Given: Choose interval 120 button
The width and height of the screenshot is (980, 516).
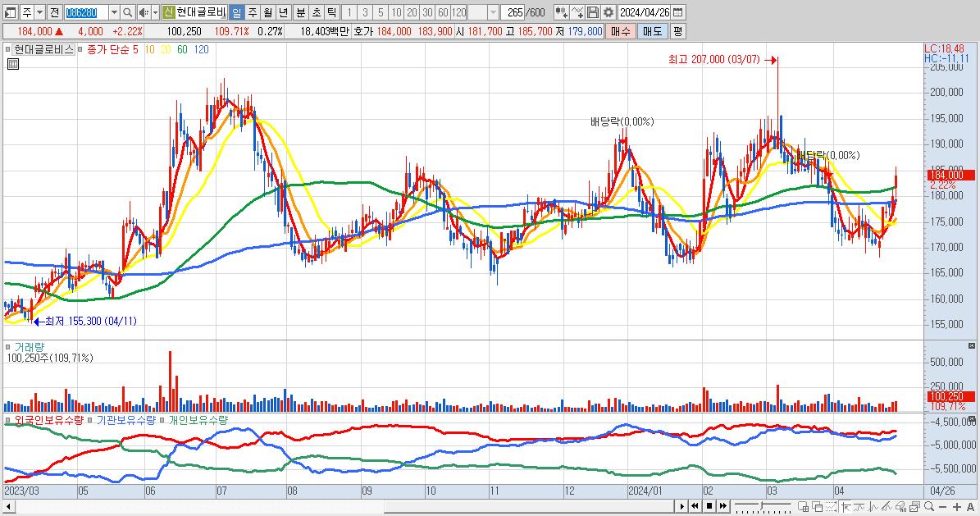Looking at the screenshot, I should click(x=458, y=12).
